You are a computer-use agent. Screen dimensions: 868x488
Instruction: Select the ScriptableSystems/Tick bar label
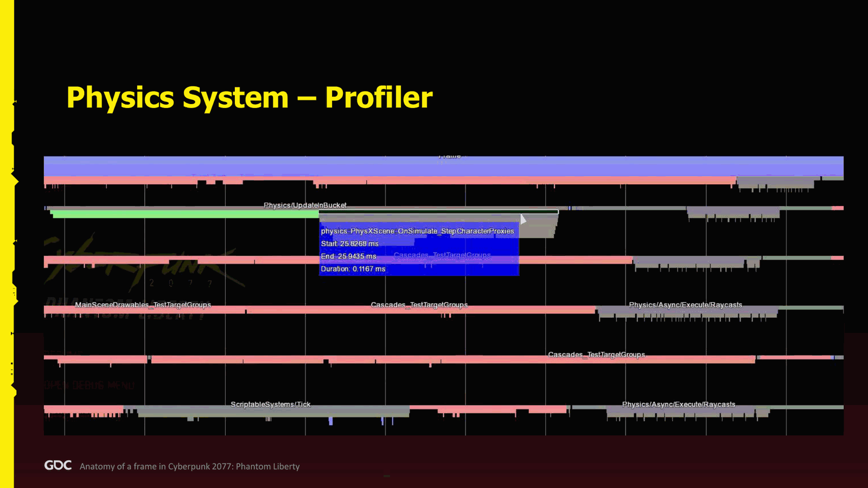270,404
